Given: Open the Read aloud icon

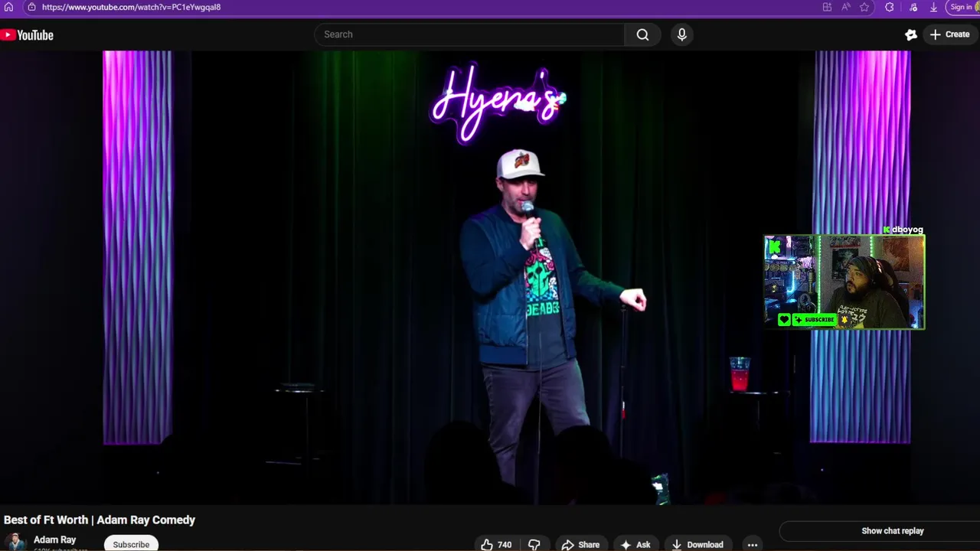Looking at the screenshot, I should tap(845, 7).
